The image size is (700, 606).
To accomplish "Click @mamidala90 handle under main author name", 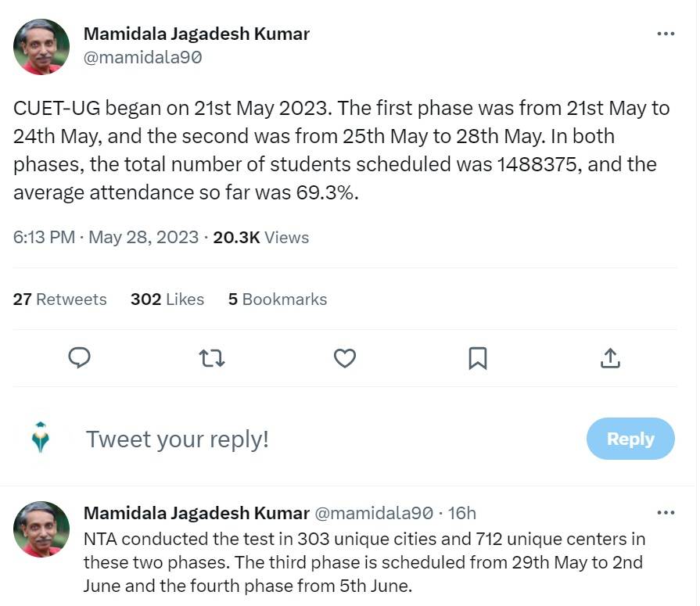I will point(142,58).
